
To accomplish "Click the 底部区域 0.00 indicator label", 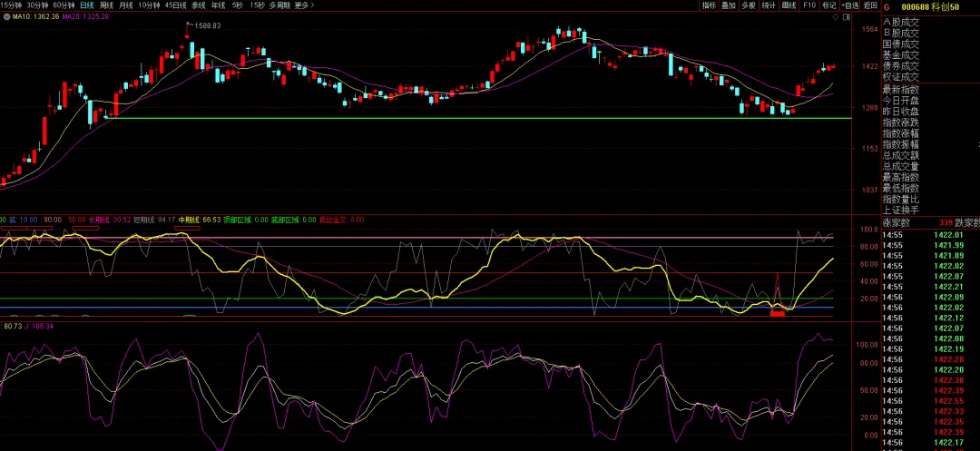I will tap(293, 220).
